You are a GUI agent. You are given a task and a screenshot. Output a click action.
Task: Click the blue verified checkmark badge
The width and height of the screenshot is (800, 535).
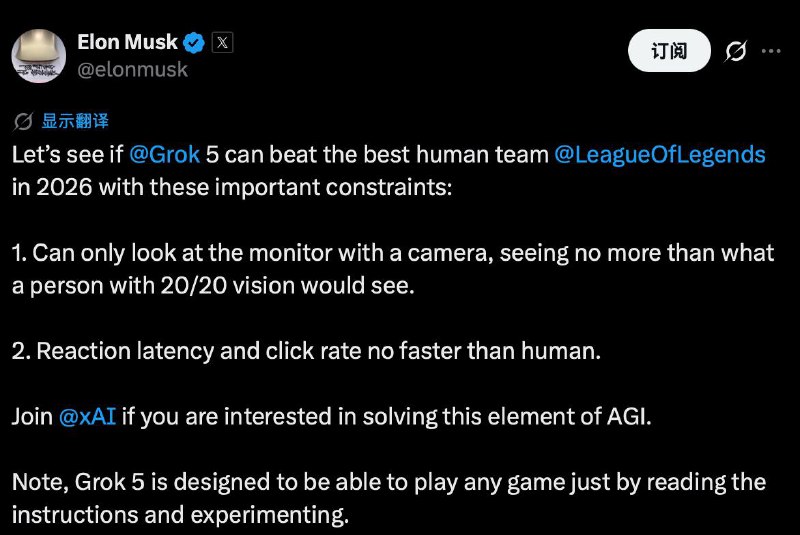click(195, 43)
